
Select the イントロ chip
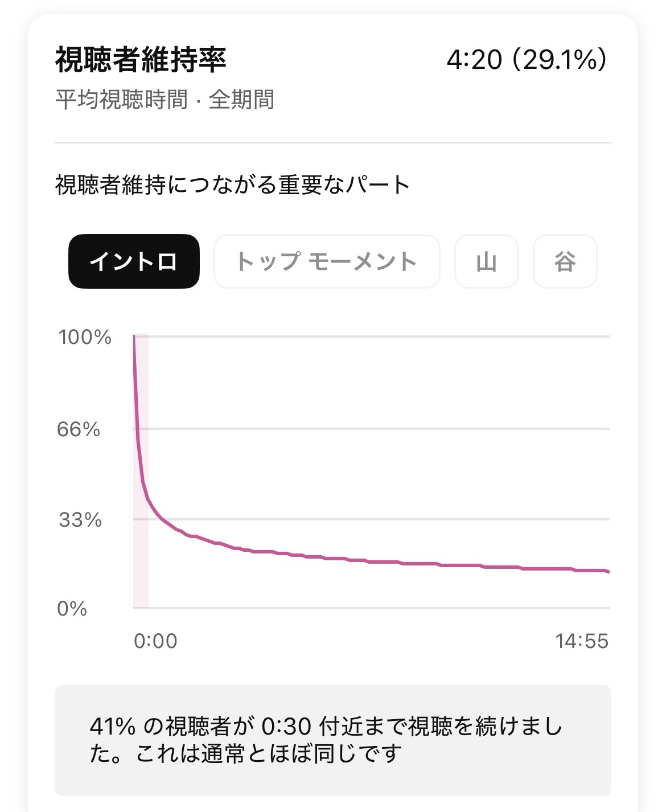(x=134, y=261)
